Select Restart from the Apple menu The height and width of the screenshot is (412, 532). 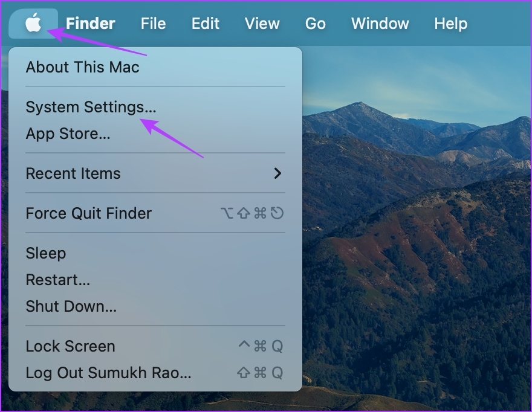click(57, 280)
